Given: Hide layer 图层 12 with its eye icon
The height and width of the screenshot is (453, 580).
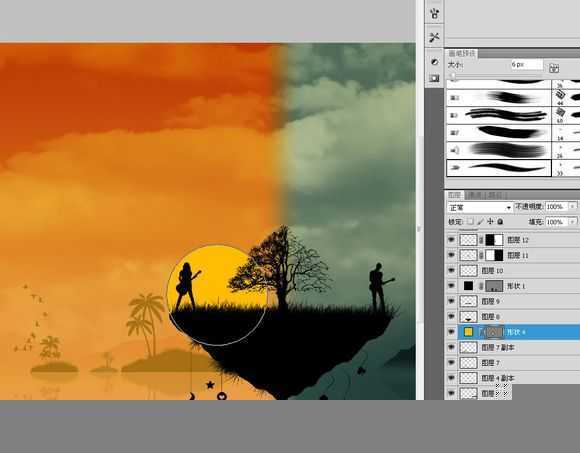Looking at the screenshot, I should pyautogui.click(x=451, y=240).
